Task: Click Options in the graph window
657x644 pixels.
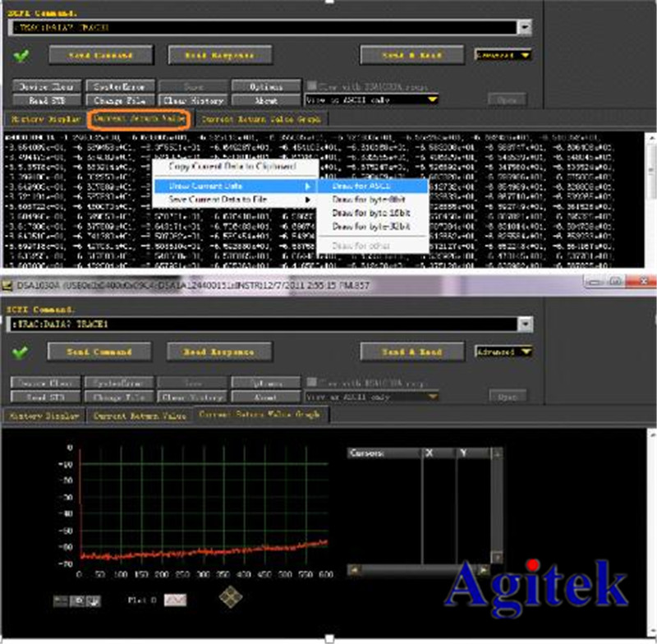Action: coord(265,383)
